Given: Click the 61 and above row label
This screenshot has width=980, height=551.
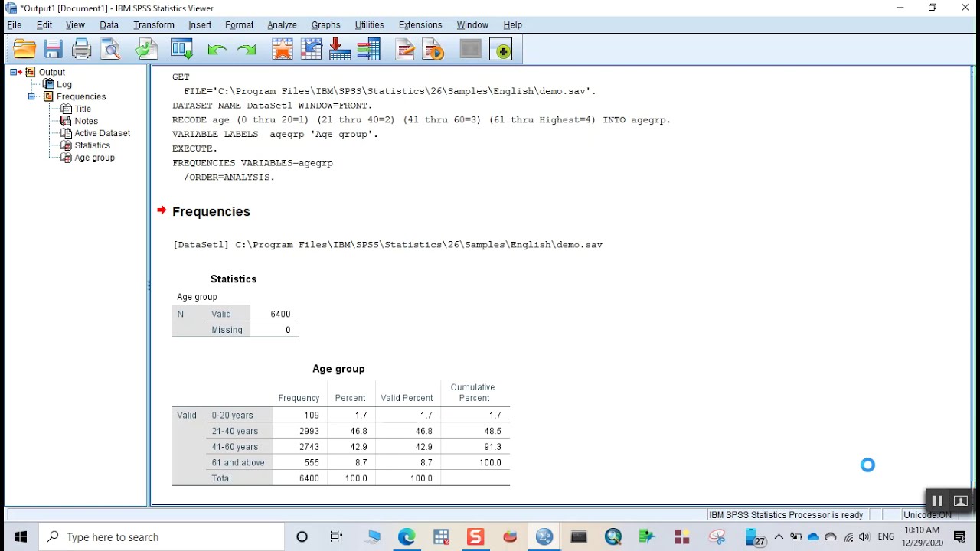Looking at the screenshot, I should click(238, 463).
